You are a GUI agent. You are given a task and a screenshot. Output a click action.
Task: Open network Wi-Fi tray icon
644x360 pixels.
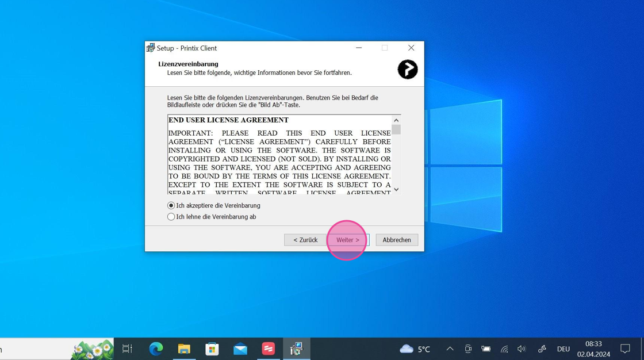[x=504, y=349]
